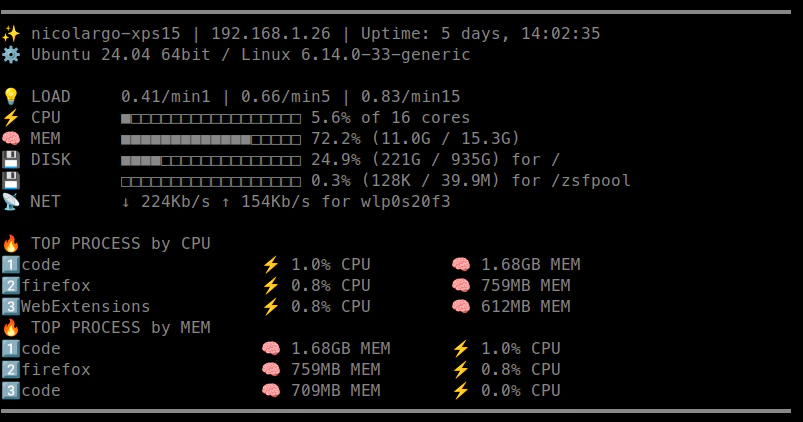Click the floppy disk icon beside DISK label

click(11, 159)
